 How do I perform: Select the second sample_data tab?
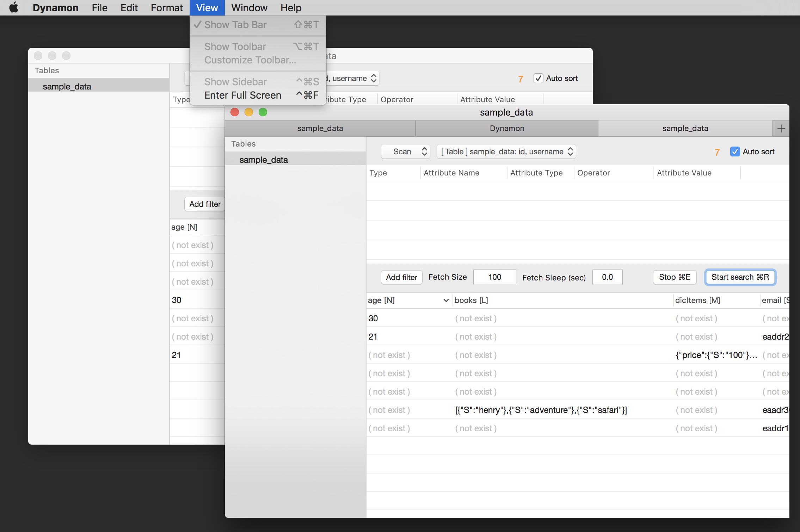coord(686,128)
